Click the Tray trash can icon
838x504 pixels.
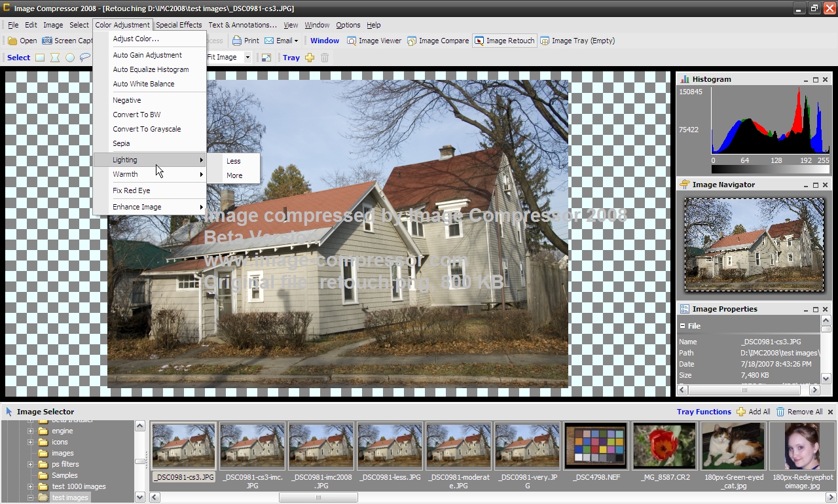click(x=325, y=58)
